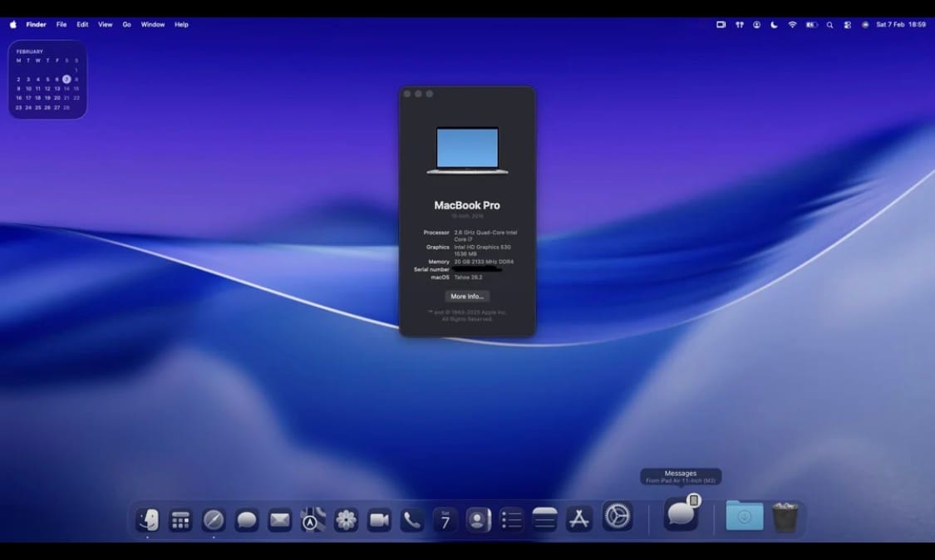
Task: Click the redacted serial number field
Action: [x=478, y=269]
